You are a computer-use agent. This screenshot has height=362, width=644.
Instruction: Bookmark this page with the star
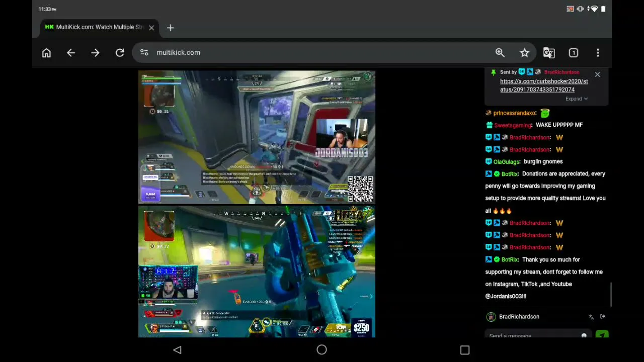coord(525,53)
